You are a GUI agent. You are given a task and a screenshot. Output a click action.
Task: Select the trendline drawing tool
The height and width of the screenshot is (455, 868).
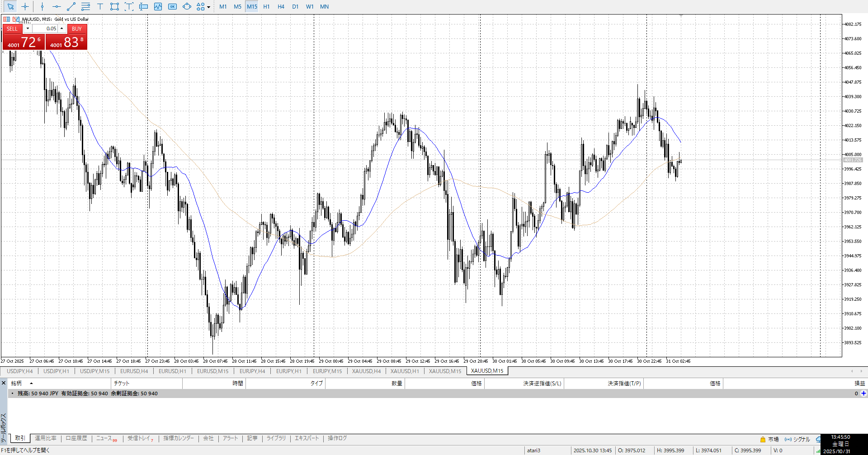[x=71, y=6]
